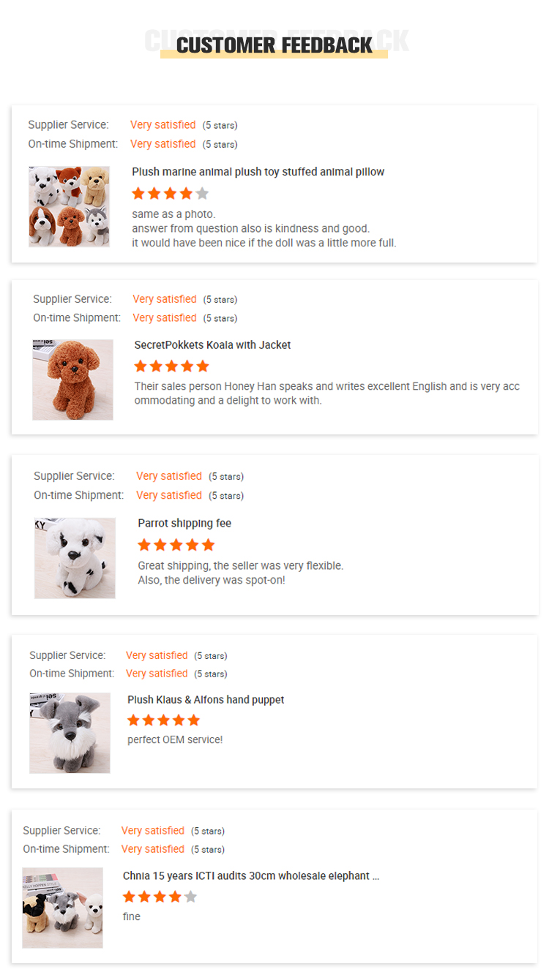The height and width of the screenshot is (980, 549).
Task: Click the gray fifth star in first review
Action: (x=202, y=194)
